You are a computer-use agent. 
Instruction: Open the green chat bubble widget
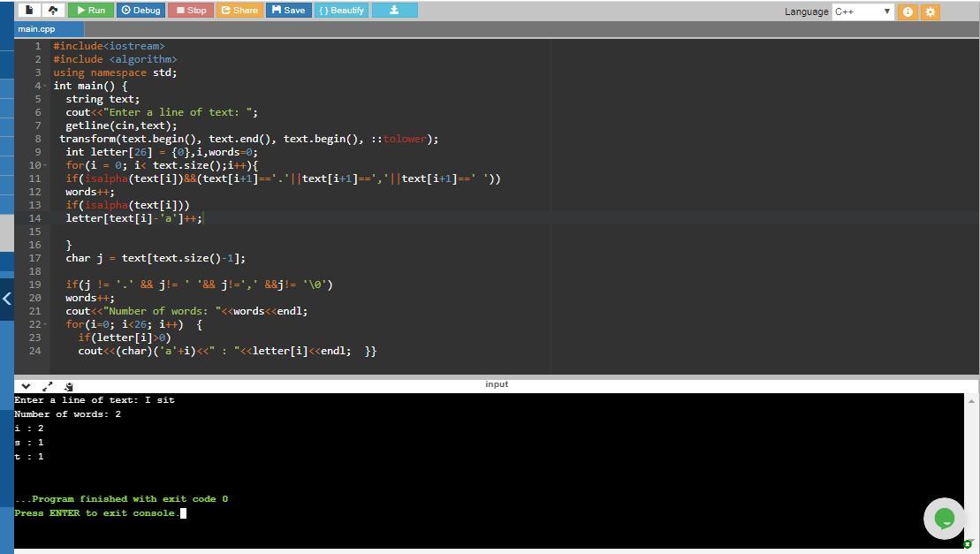click(x=943, y=518)
